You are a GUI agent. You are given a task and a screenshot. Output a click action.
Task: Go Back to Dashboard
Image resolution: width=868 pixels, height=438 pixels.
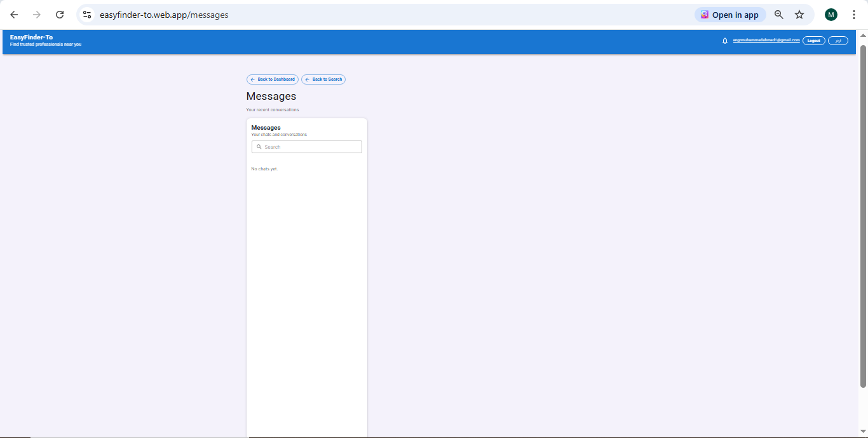point(273,79)
